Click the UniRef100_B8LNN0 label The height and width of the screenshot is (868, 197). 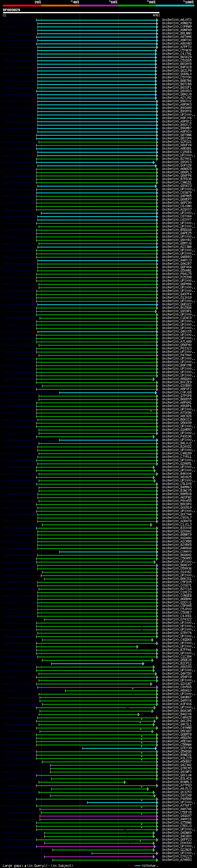(x=176, y=33)
